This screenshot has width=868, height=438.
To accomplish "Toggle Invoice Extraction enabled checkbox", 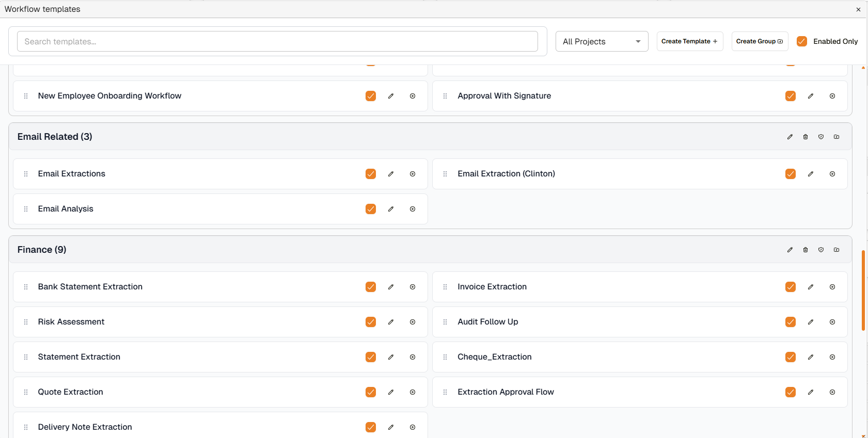I will [791, 287].
